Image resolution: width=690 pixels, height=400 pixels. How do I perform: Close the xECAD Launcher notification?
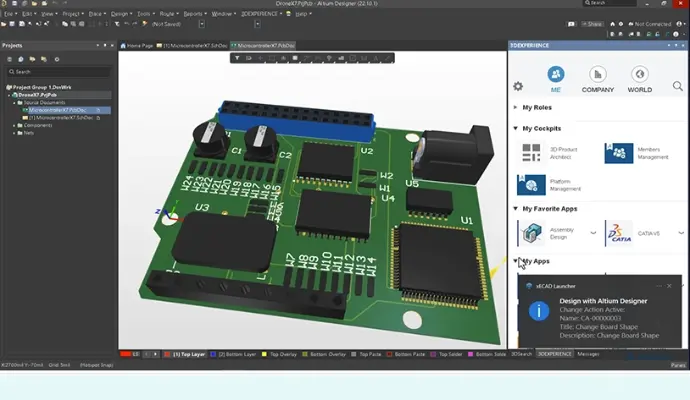[669, 286]
